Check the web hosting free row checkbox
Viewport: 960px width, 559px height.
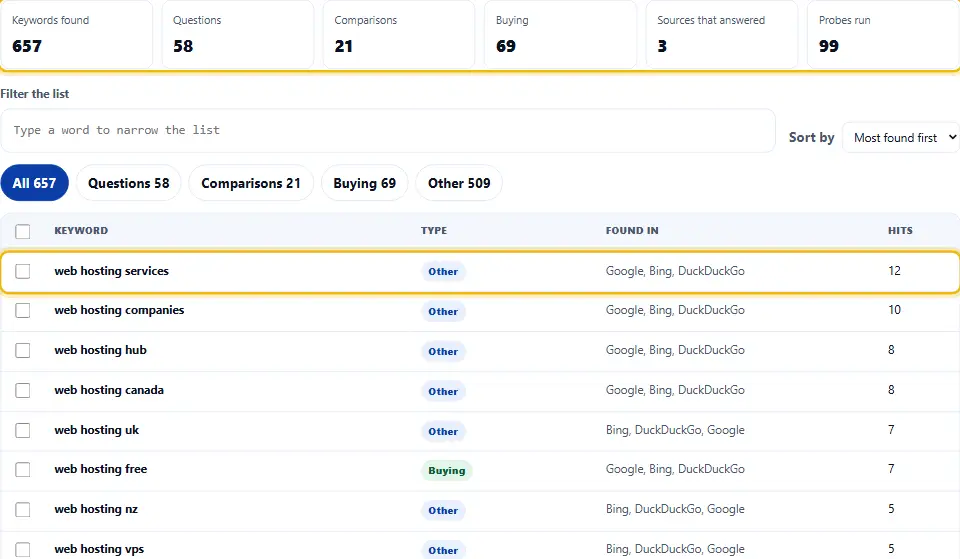coord(23,470)
